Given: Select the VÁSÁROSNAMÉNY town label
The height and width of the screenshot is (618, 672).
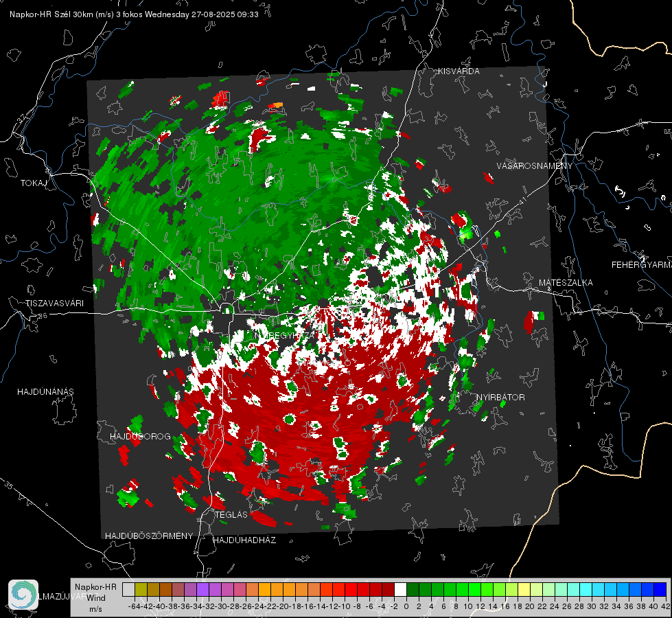Looking at the screenshot, I should pos(535,166).
